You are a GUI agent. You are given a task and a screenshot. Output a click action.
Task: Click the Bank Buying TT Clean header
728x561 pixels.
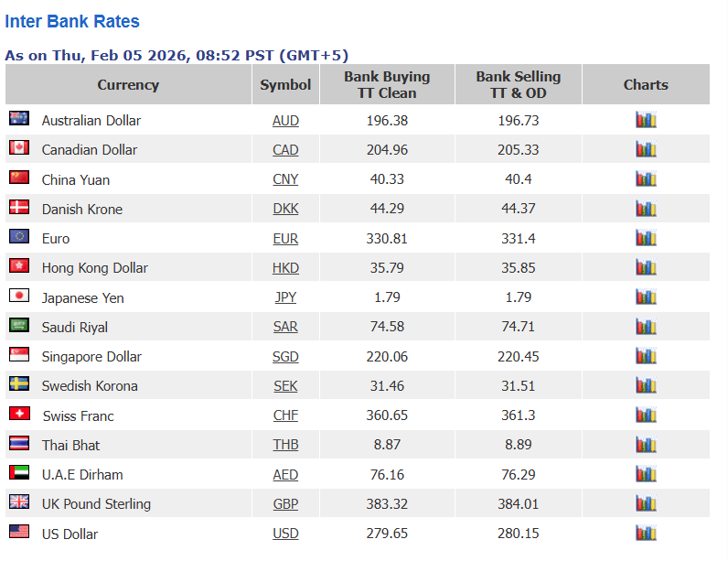[387, 84]
